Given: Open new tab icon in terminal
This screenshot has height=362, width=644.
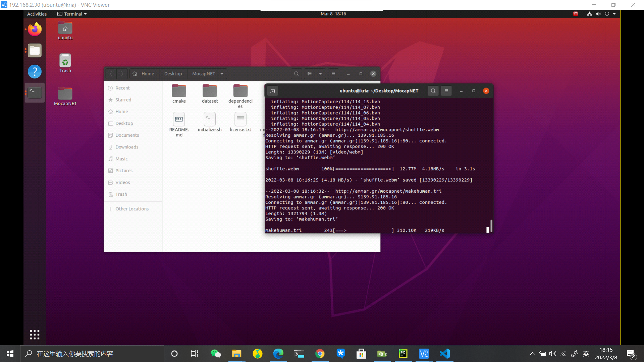Looking at the screenshot, I should pos(273,91).
